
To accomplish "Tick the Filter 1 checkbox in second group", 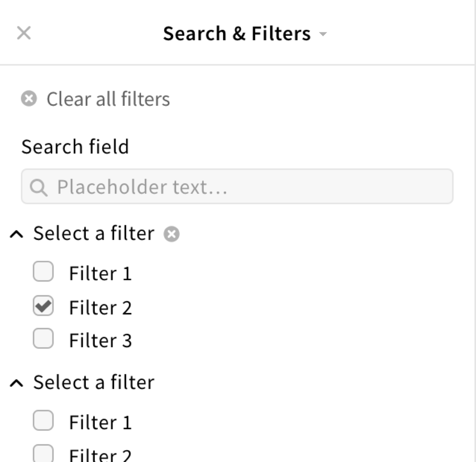I will point(43,421).
